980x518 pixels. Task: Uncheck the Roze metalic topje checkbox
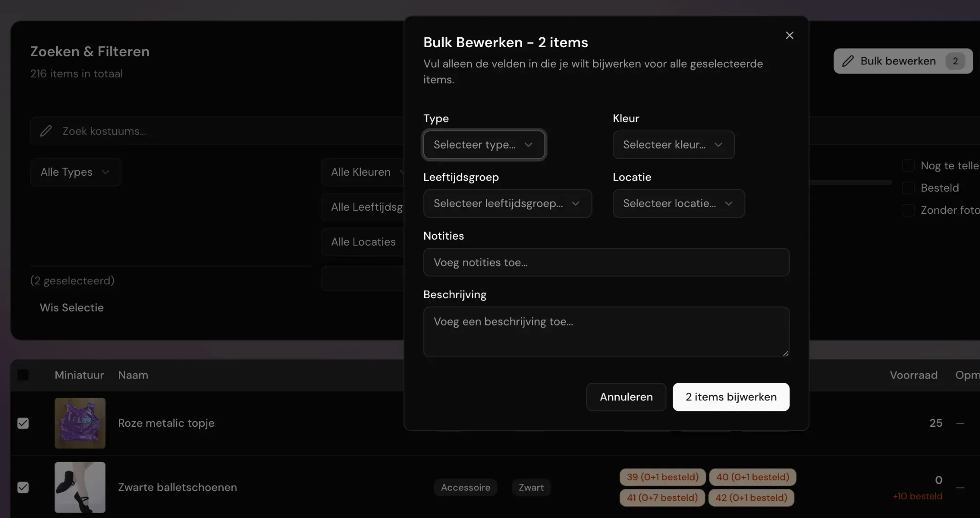(x=23, y=423)
